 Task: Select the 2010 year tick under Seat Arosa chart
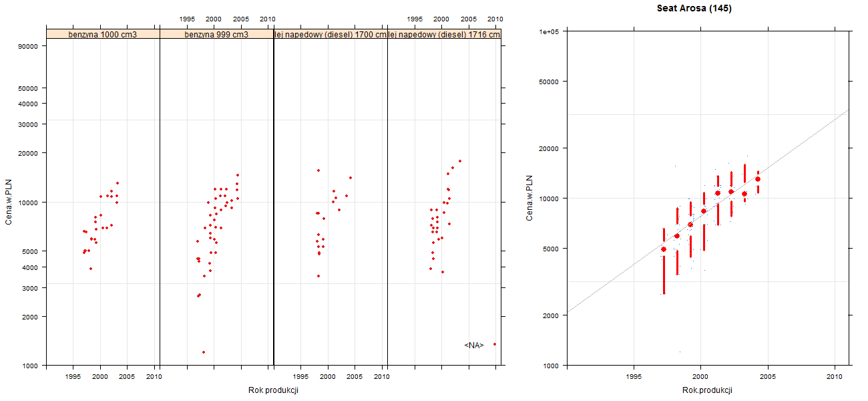pos(835,378)
